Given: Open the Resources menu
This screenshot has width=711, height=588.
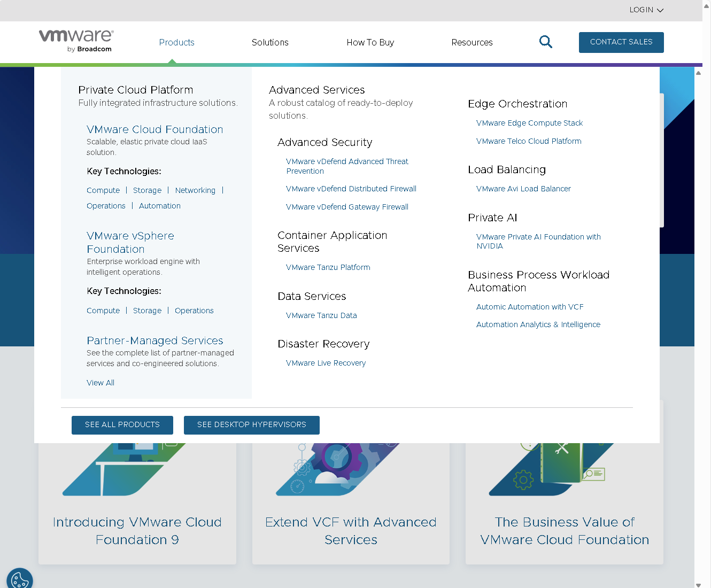Looking at the screenshot, I should 472,42.
